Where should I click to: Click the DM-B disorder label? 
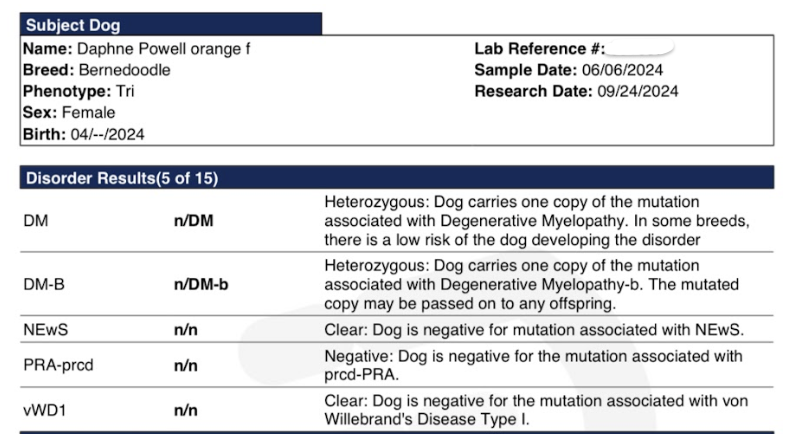[x=44, y=284]
